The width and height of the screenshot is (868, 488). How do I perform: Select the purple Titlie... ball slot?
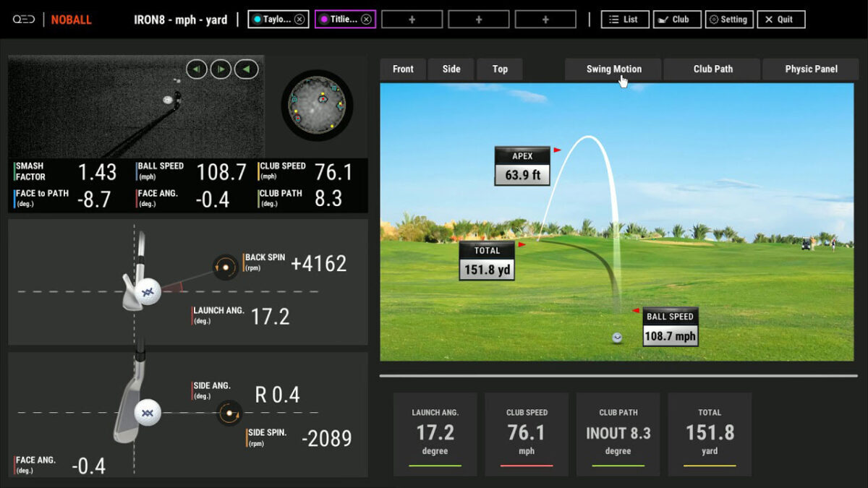click(x=339, y=20)
